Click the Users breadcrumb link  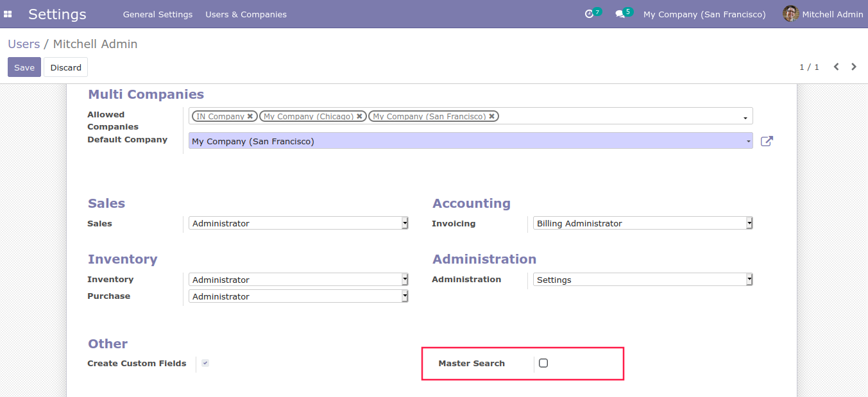click(x=24, y=44)
